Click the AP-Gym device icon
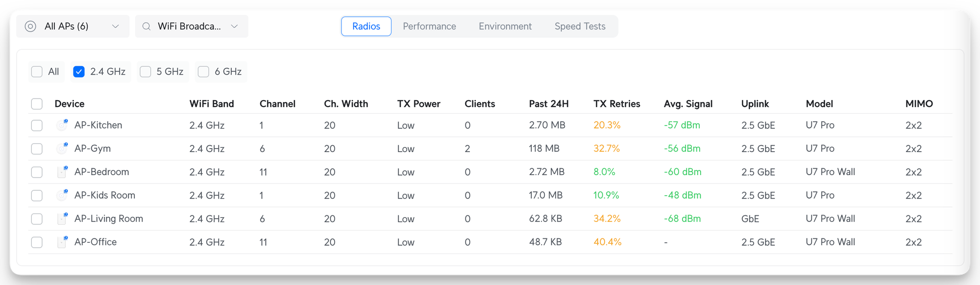Viewport: 980px width, 285px height. 62,148
